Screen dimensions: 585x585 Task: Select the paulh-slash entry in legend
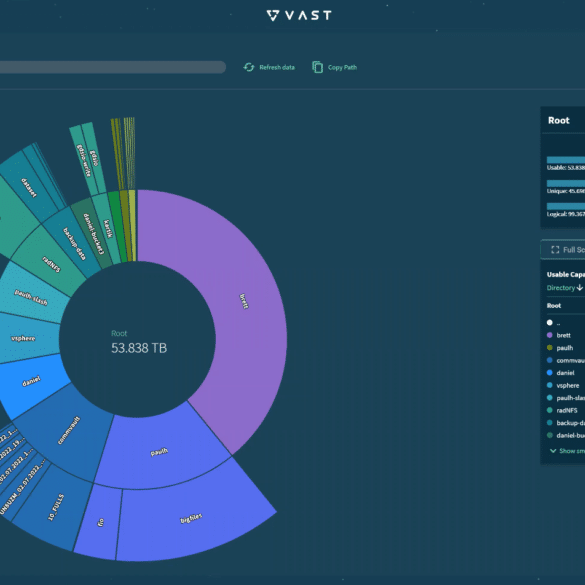point(566,398)
